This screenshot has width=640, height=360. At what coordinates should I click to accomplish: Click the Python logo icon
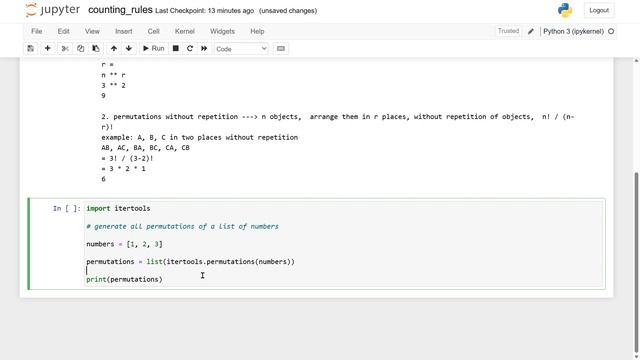565,10
